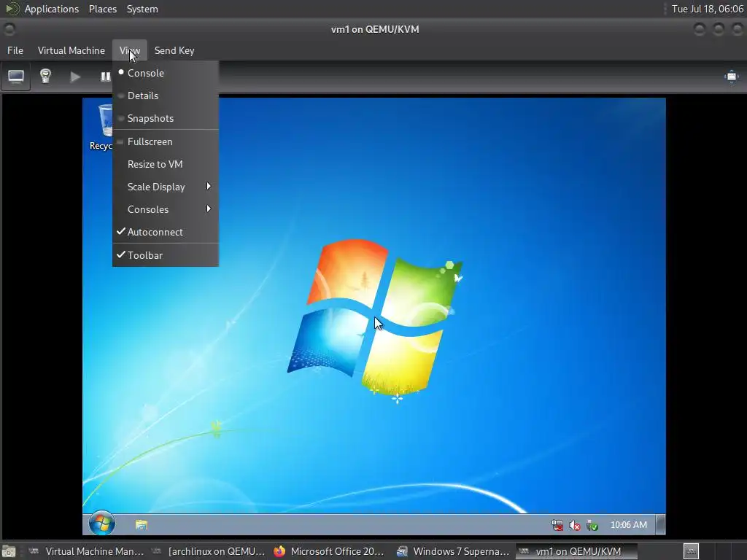The width and height of the screenshot is (747, 560).
Task: Open window menu button at titlebar left
Action: click(x=9, y=29)
